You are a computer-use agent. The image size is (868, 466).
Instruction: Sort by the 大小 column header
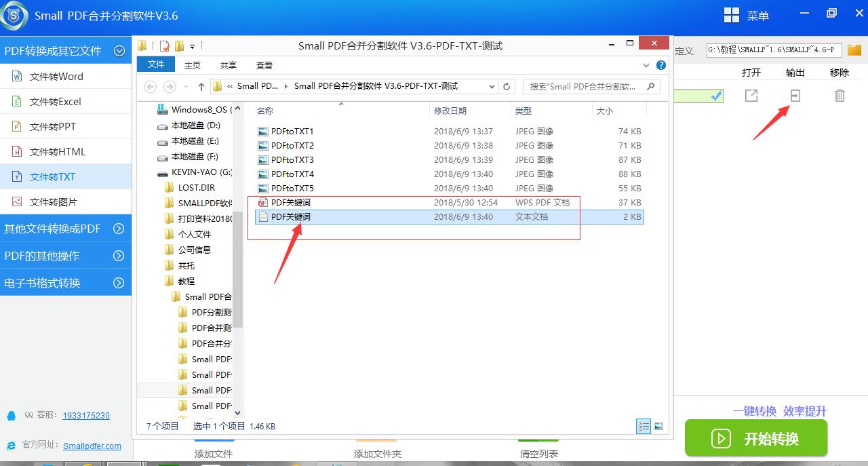pos(619,111)
